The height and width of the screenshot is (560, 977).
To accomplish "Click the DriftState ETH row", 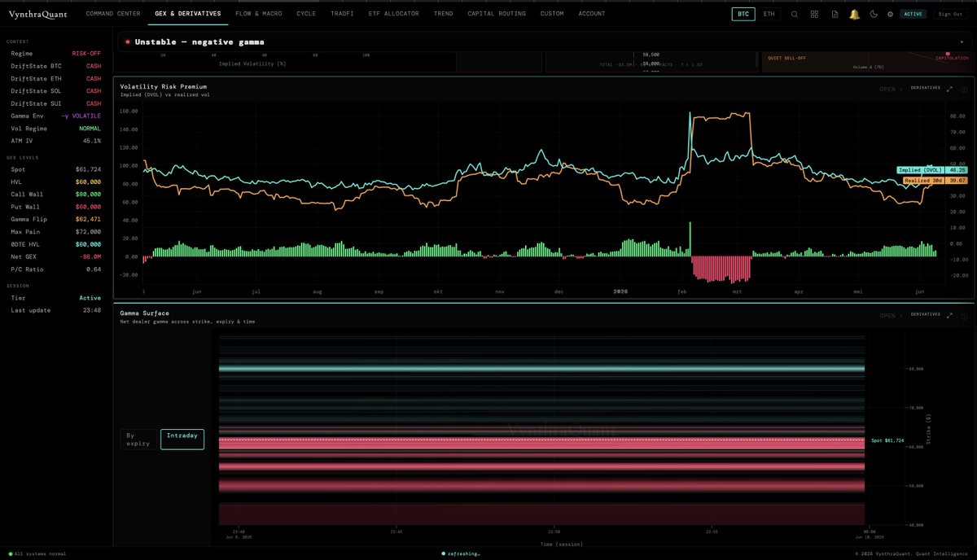I will [x=56, y=78].
